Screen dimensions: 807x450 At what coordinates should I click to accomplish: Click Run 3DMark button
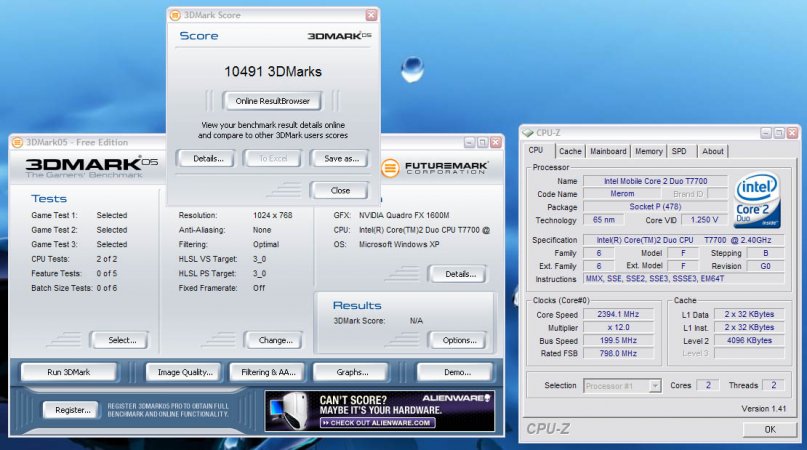click(68, 372)
